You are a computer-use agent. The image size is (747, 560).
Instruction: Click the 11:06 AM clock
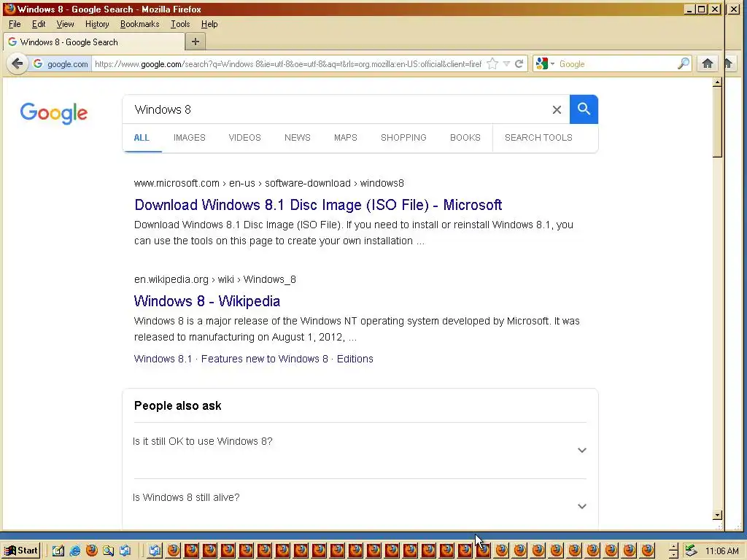(721, 551)
